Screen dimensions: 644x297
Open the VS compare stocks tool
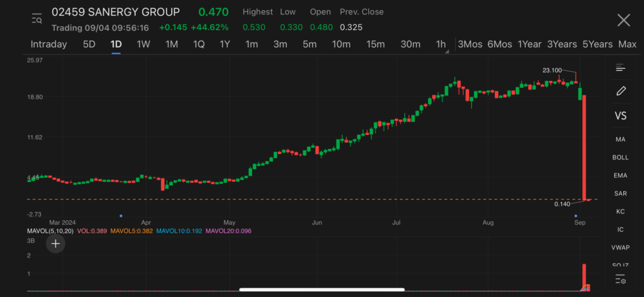click(x=621, y=116)
